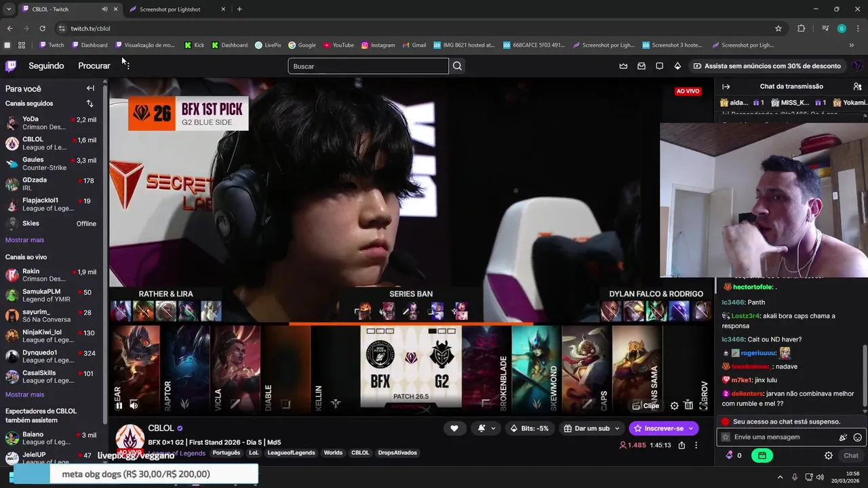Create a Clipe from stream

click(x=646, y=405)
